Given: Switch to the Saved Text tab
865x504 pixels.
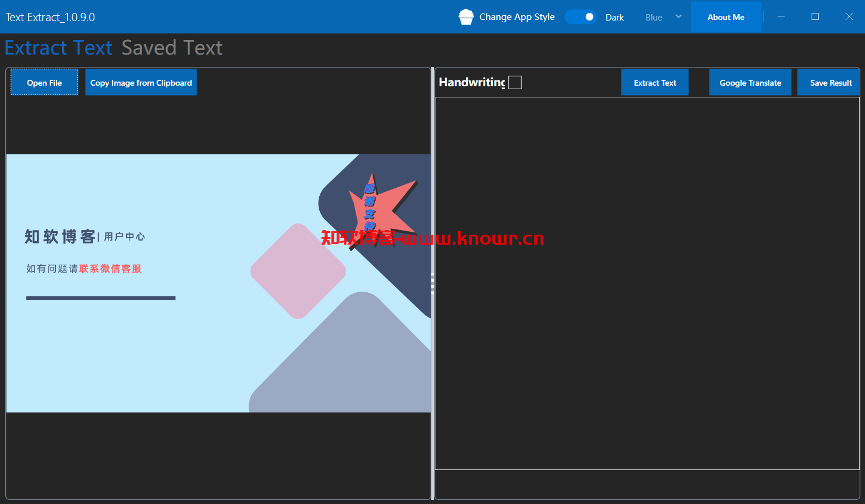Looking at the screenshot, I should click(x=172, y=48).
